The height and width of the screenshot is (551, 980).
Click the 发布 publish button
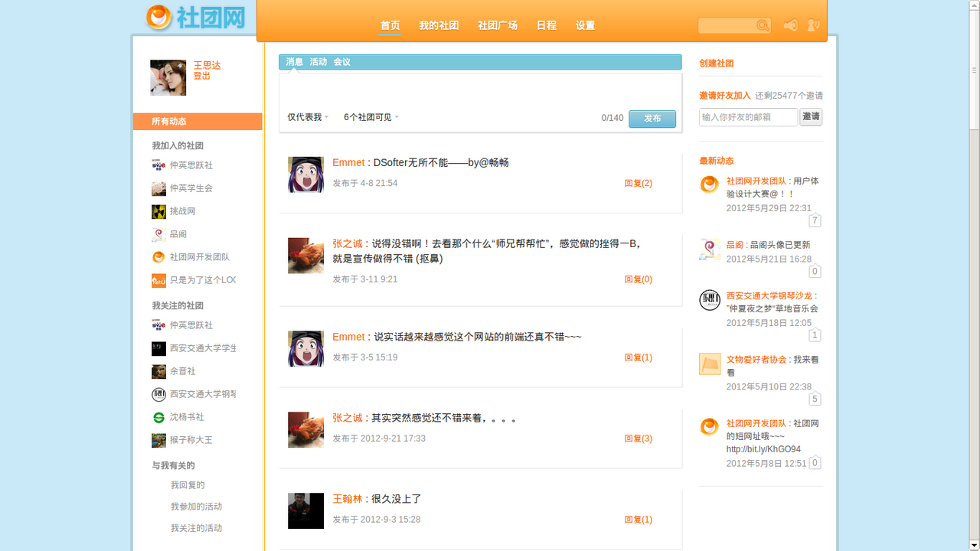pyautogui.click(x=652, y=119)
